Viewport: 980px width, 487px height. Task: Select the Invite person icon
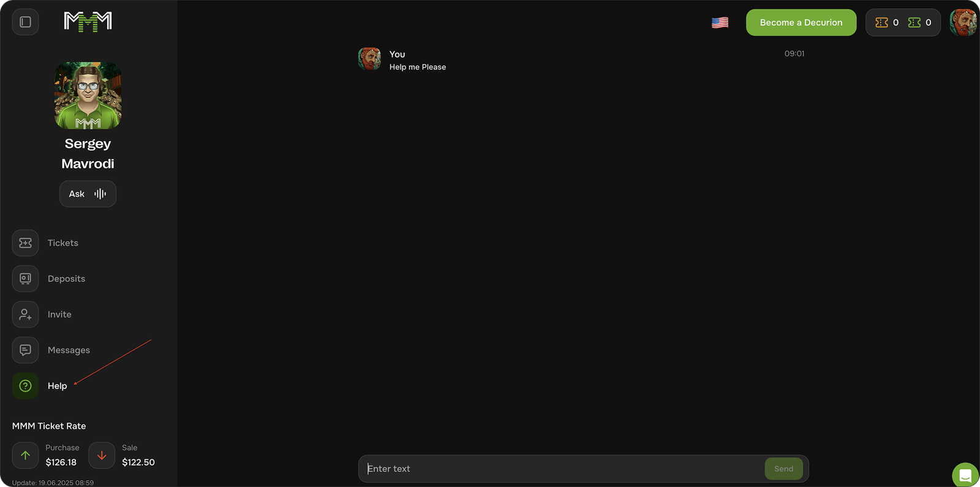(25, 314)
